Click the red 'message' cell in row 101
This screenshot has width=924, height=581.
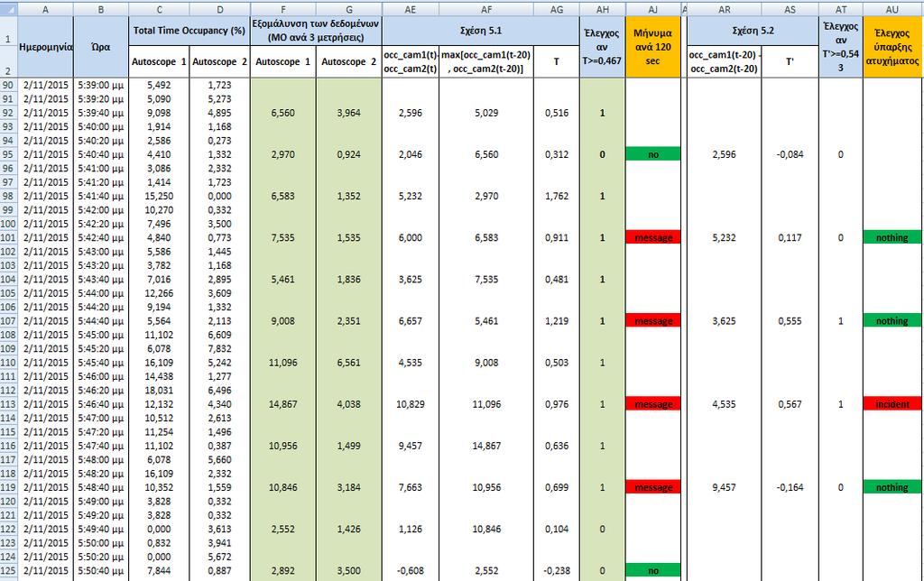[x=653, y=237]
